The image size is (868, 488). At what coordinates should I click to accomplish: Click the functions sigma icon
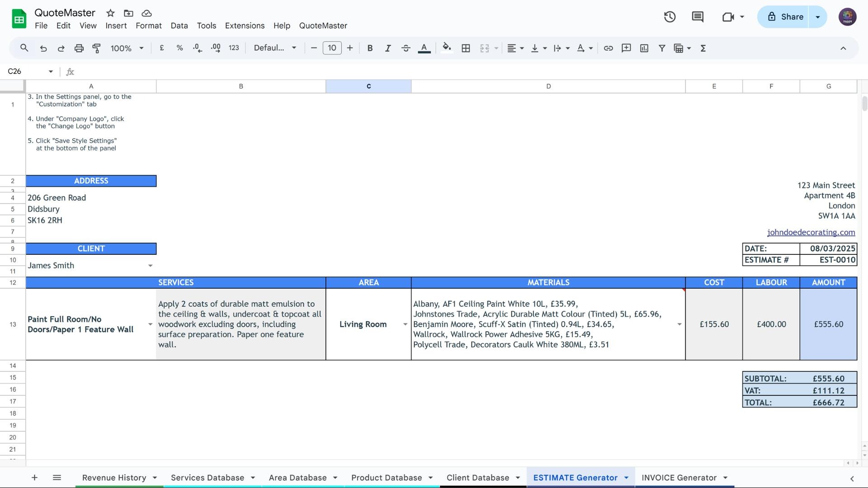coord(703,48)
